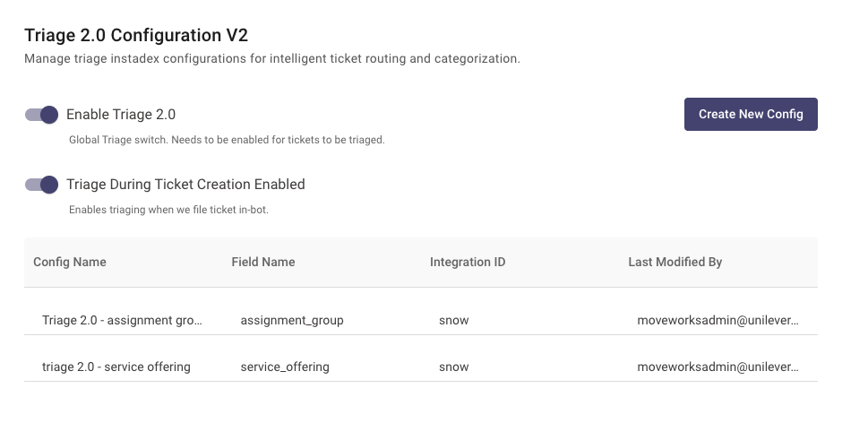
Task: Click snow integration in assignment group row
Action: [454, 320]
